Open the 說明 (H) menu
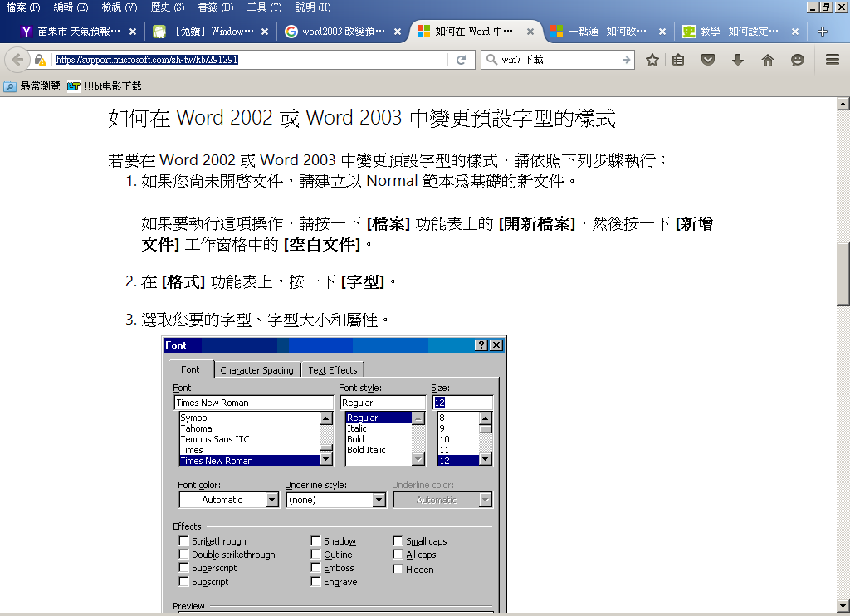 tap(312, 7)
